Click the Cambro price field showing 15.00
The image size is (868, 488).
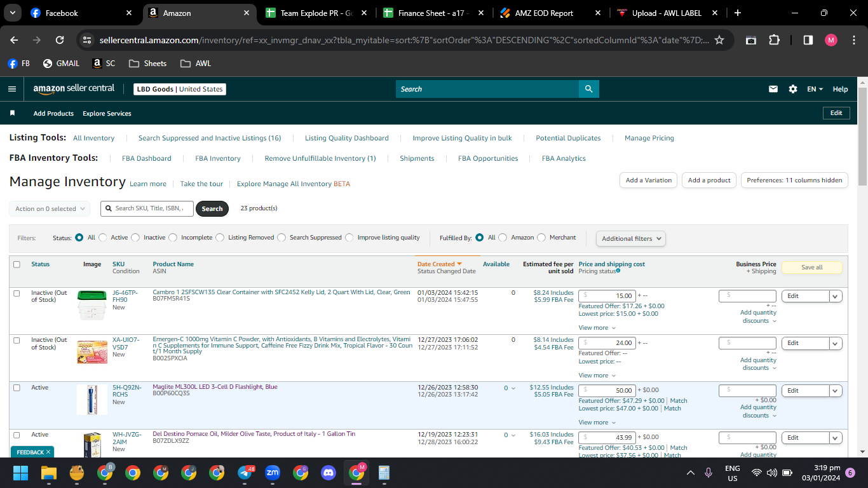pos(607,295)
